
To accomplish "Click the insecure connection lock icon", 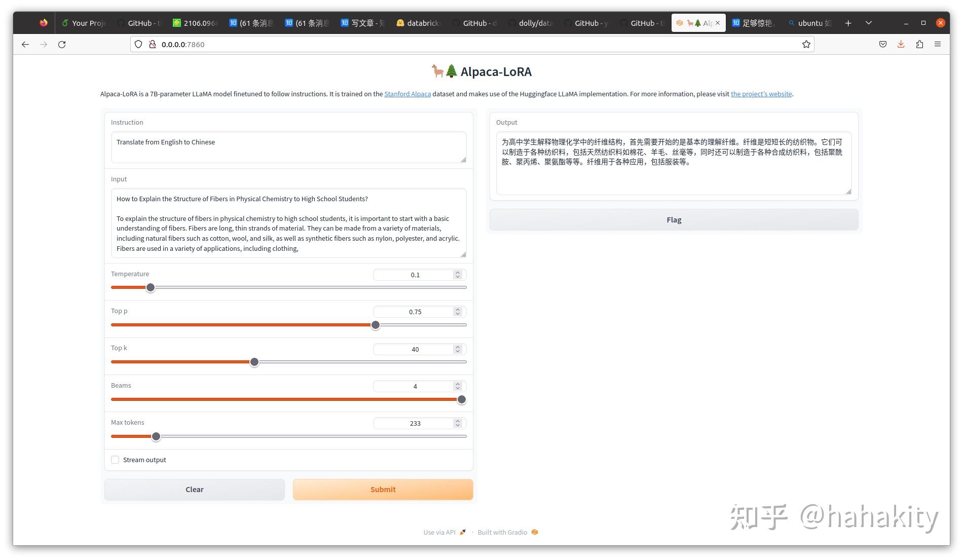I will pyautogui.click(x=152, y=45).
